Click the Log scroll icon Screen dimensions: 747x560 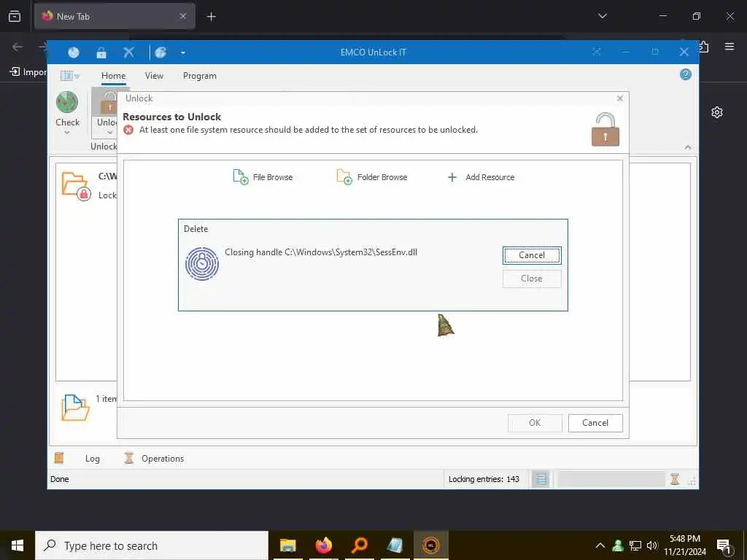point(59,458)
